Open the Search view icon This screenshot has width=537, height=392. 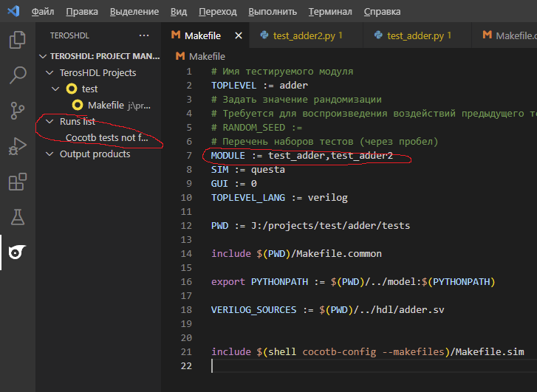pyautogui.click(x=17, y=75)
